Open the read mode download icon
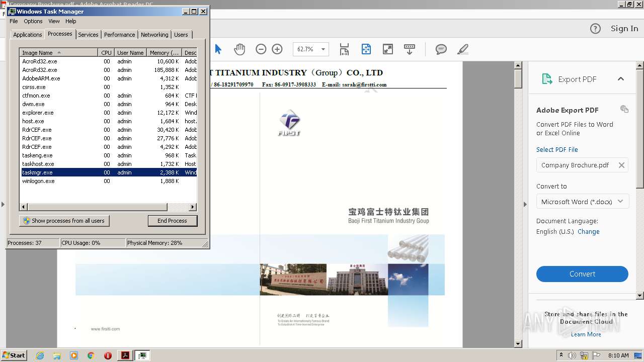This screenshot has height=362, width=644. click(x=410, y=49)
